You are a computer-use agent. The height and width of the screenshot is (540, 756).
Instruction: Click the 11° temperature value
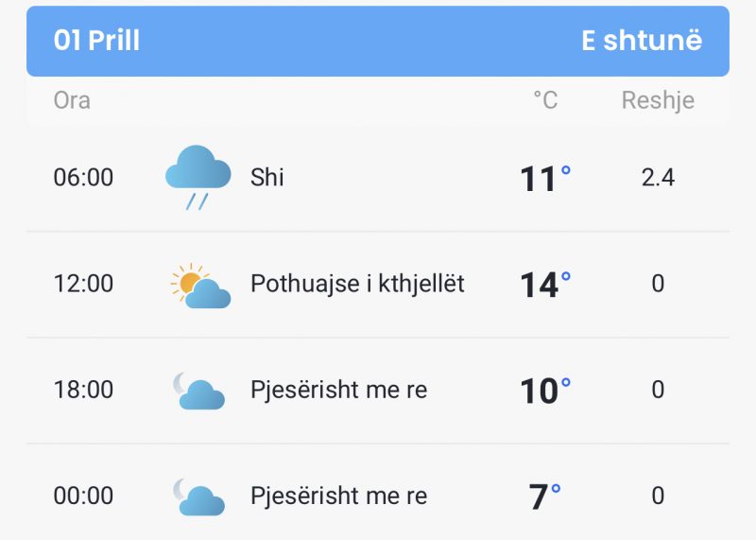point(545,179)
